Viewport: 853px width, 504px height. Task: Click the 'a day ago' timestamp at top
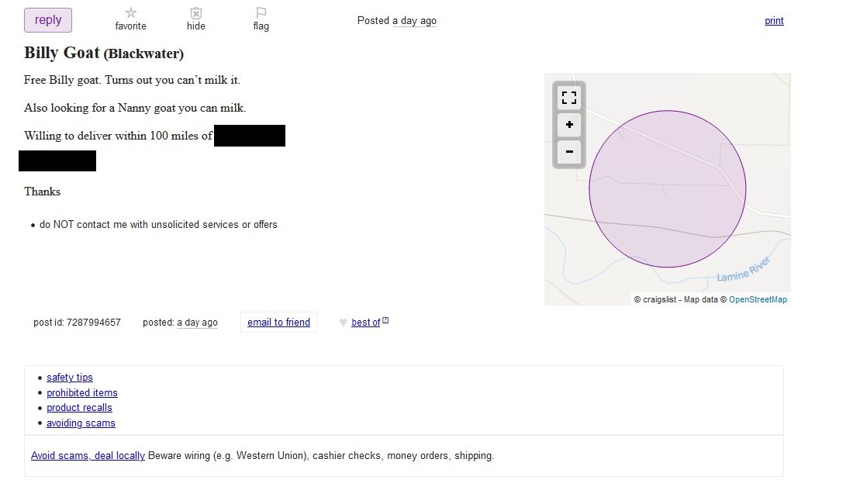[415, 21]
